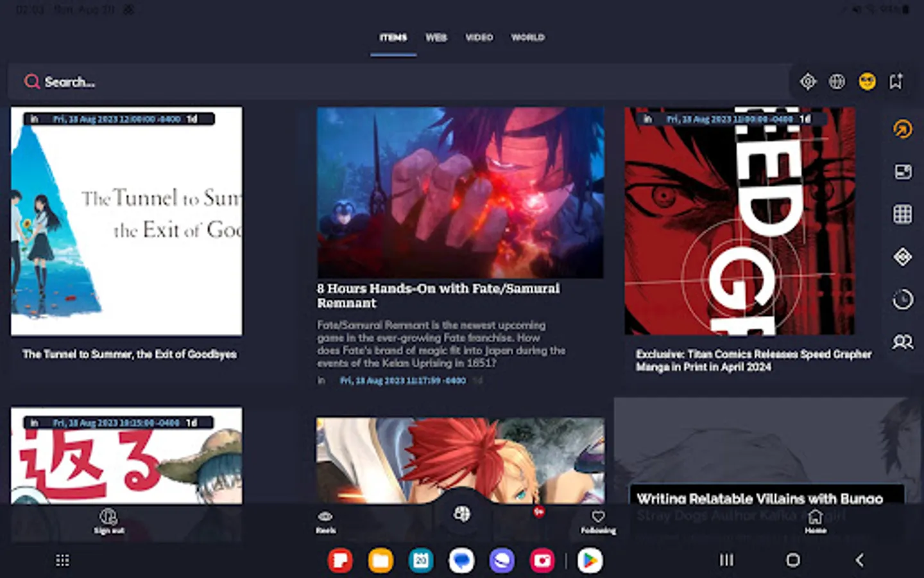Click the Android home navigation button

pos(793,560)
